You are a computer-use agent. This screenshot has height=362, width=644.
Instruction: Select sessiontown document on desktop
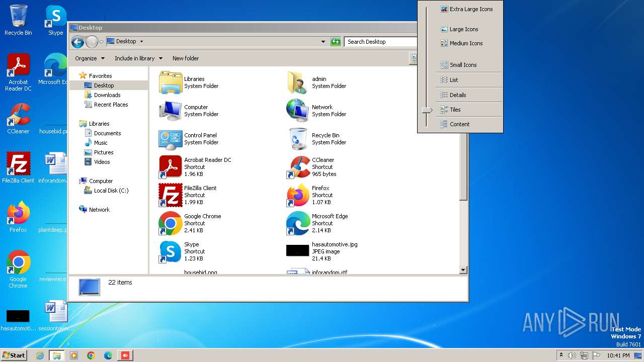55,316
